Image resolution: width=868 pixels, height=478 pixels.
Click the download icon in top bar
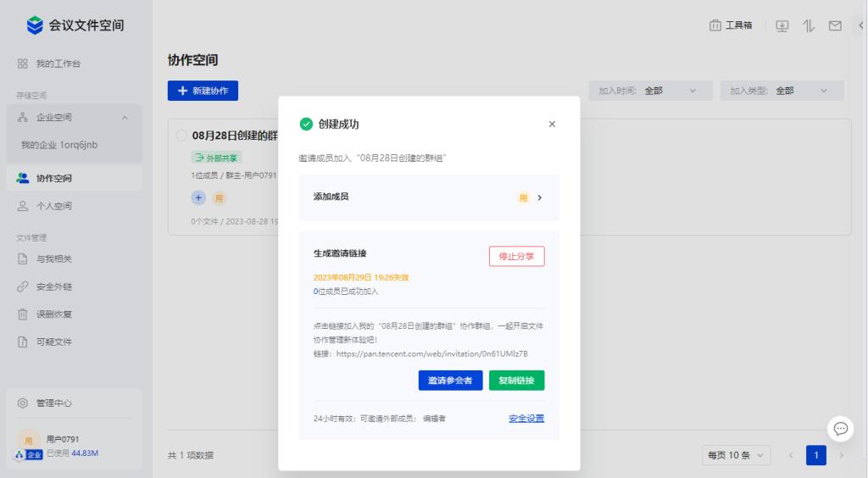[782, 26]
